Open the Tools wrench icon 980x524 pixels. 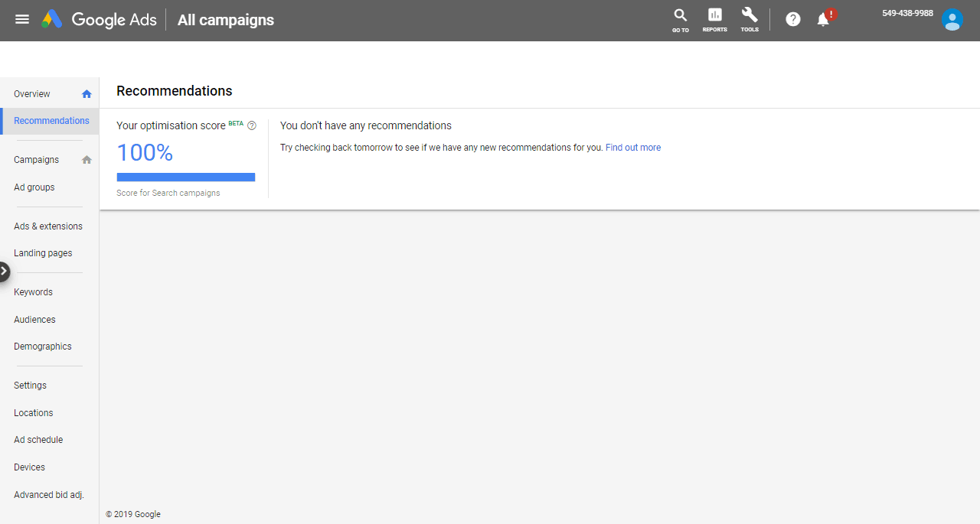coord(750,19)
